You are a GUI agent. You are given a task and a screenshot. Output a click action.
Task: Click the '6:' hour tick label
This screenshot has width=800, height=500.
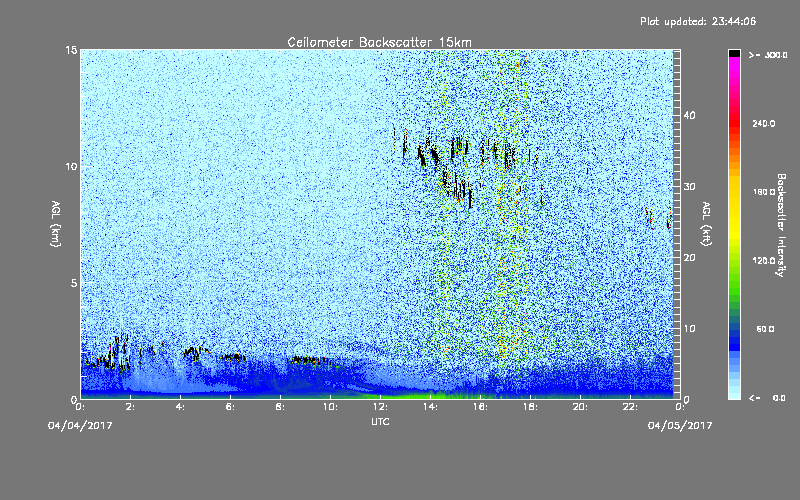tap(231, 407)
